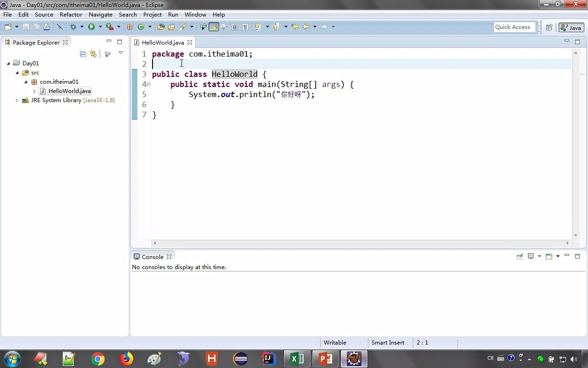Viewport: 588px width, 368px height.
Task: Open Google Chrome from taskbar
Action: click(x=97, y=359)
